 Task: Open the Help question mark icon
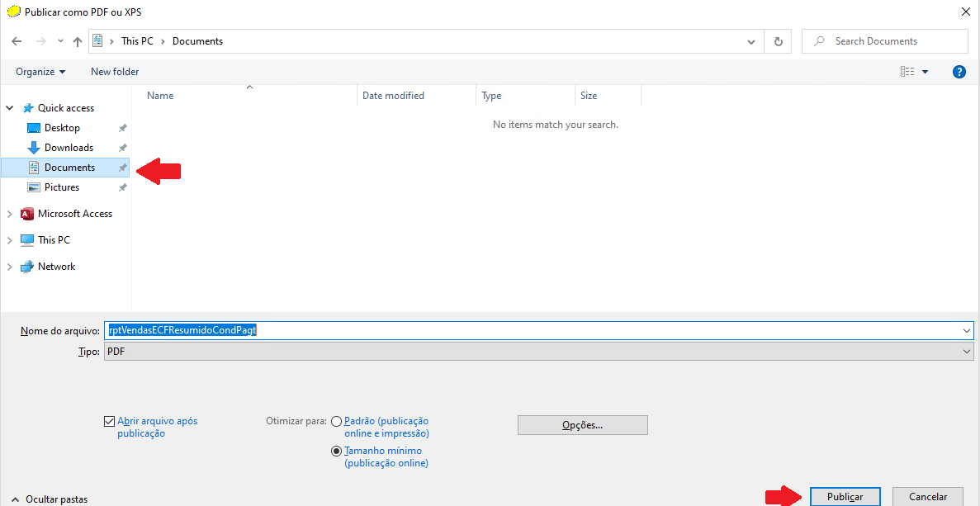click(x=959, y=72)
